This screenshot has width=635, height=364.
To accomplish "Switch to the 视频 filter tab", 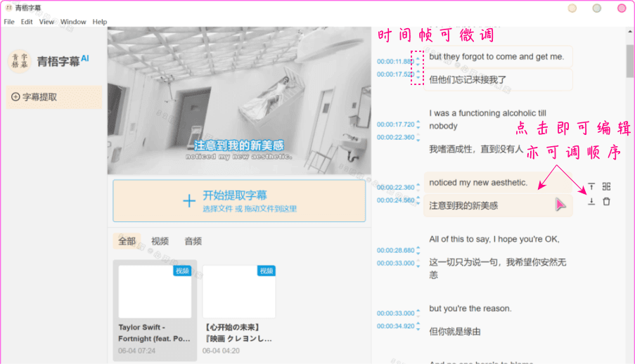I will (x=160, y=241).
